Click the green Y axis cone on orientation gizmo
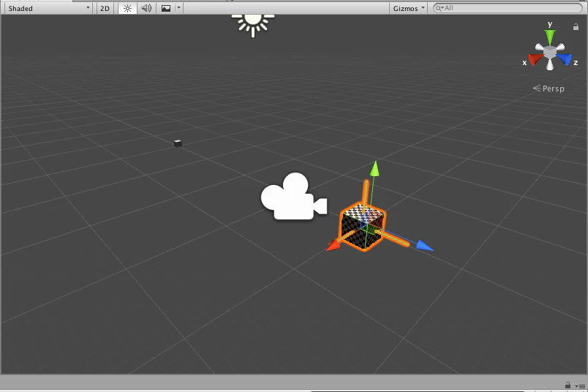 click(x=550, y=37)
